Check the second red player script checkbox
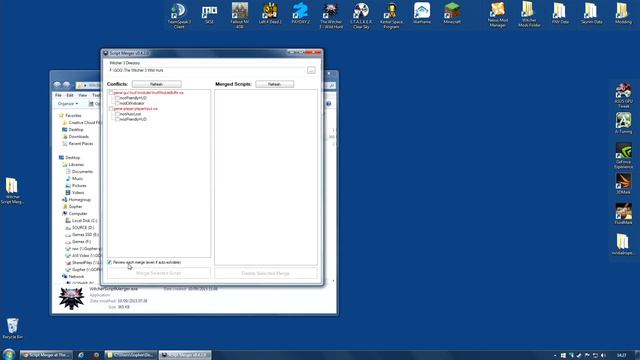Image resolution: width=640 pixels, height=360 pixels. tap(111, 109)
